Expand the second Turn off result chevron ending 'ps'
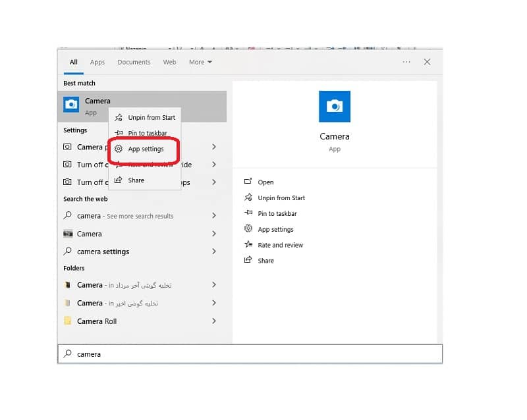The height and width of the screenshot is (420, 527). tap(214, 182)
